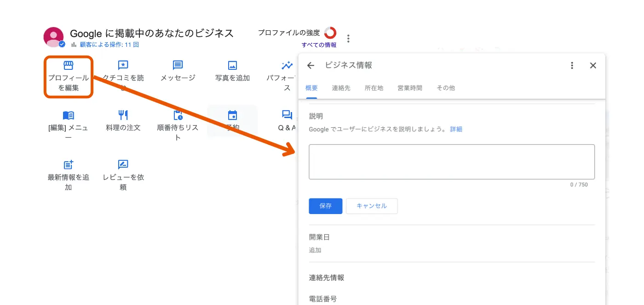Screen dimensions: 644x305
Task: Open the メッセージ chat icon
Action: click(178, 65)
